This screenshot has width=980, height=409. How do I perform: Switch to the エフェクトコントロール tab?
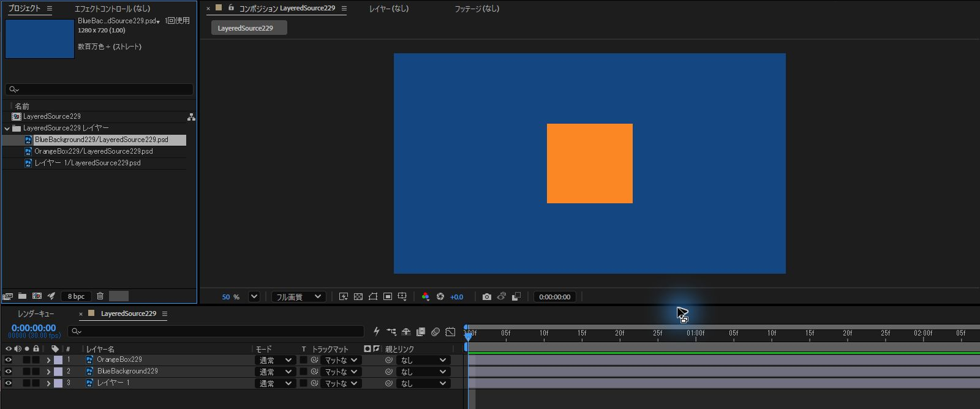(x=112, y=9)
